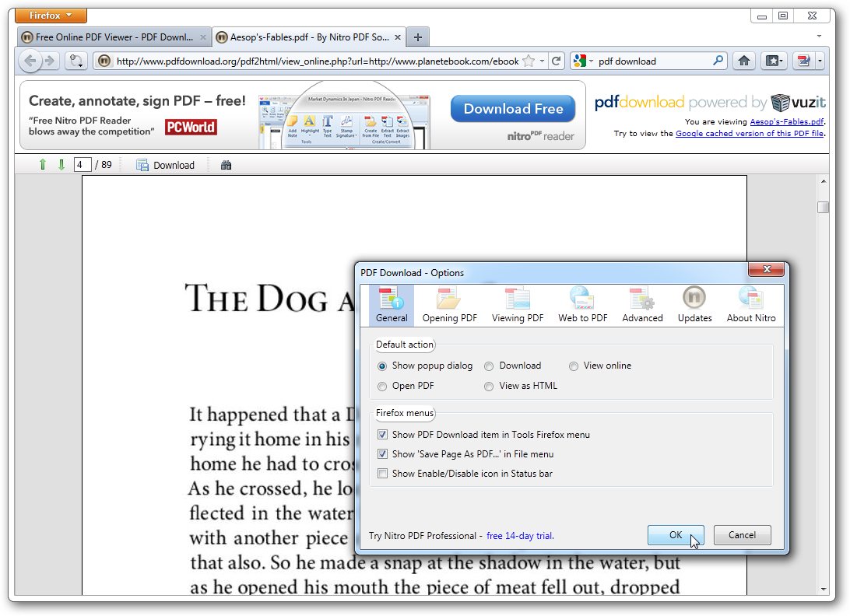The width and height of the screenshot is (850, 616).
Task: Select the View as HTML radio option
Action: [x=489, y=386]
